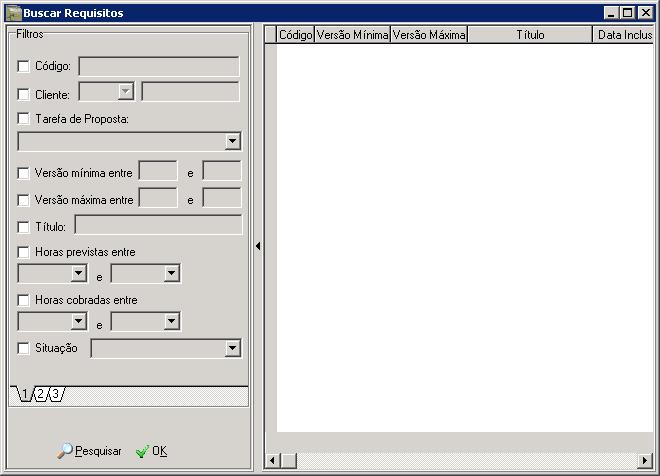
Task: Click the Título column header
Action: 530,35
